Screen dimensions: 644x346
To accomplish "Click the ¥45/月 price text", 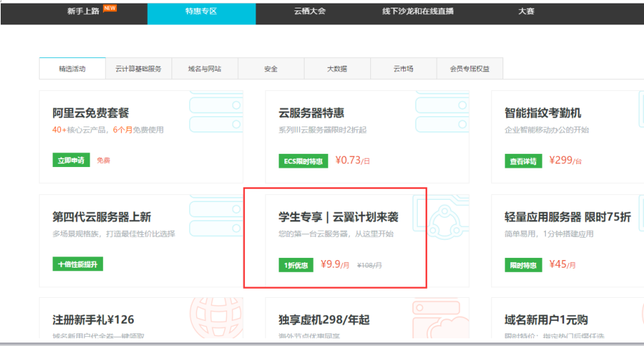I will (562, 264).
